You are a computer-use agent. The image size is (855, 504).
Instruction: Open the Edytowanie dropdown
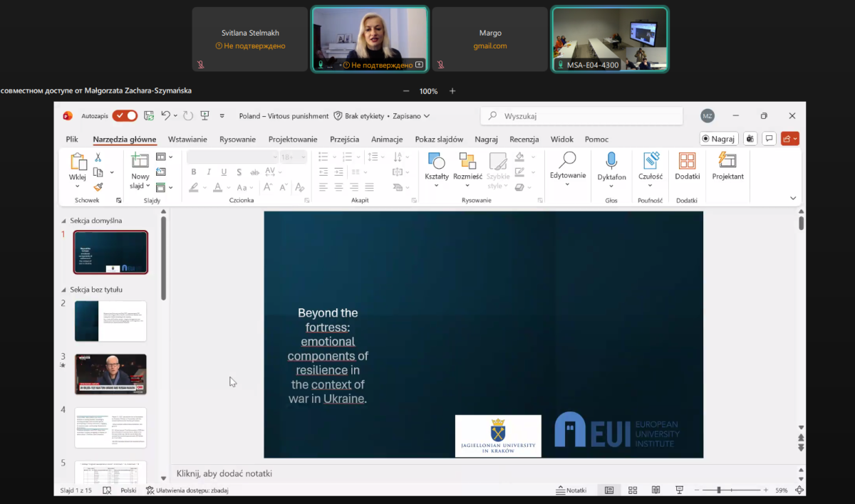567,184
